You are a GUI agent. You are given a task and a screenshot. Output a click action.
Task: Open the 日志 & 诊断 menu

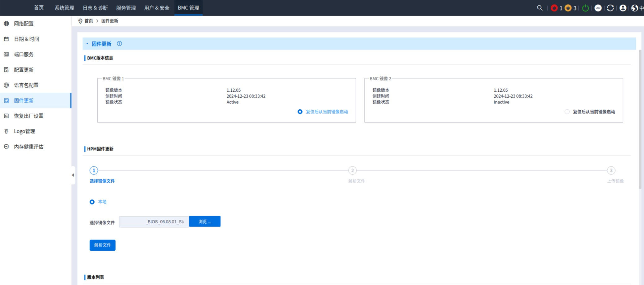[95, 8]
